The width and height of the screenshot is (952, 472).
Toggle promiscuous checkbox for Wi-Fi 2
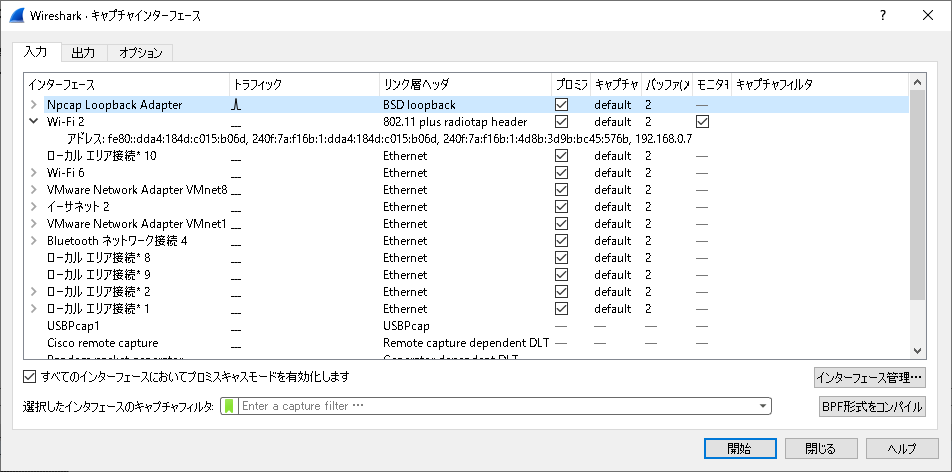562,121
